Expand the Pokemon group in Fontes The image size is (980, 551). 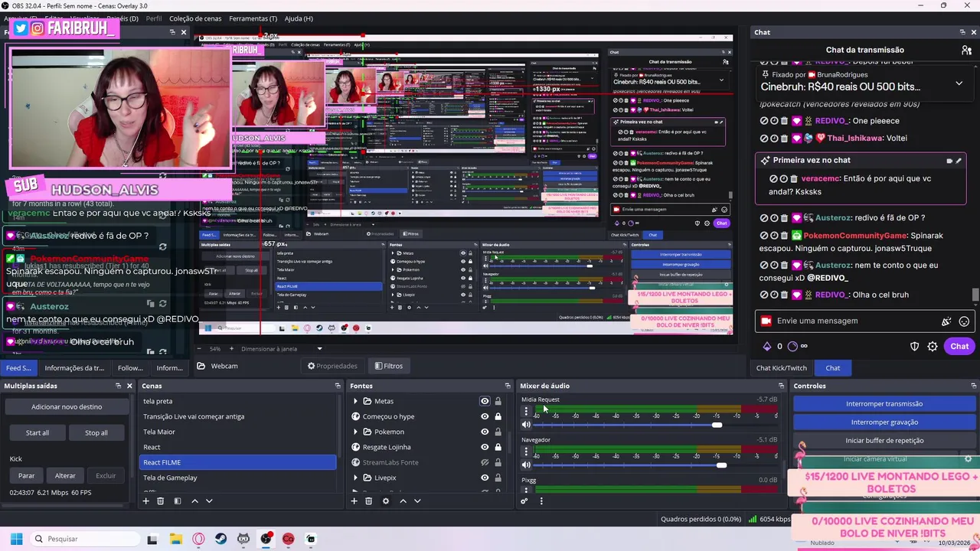[x=355, y=432]
